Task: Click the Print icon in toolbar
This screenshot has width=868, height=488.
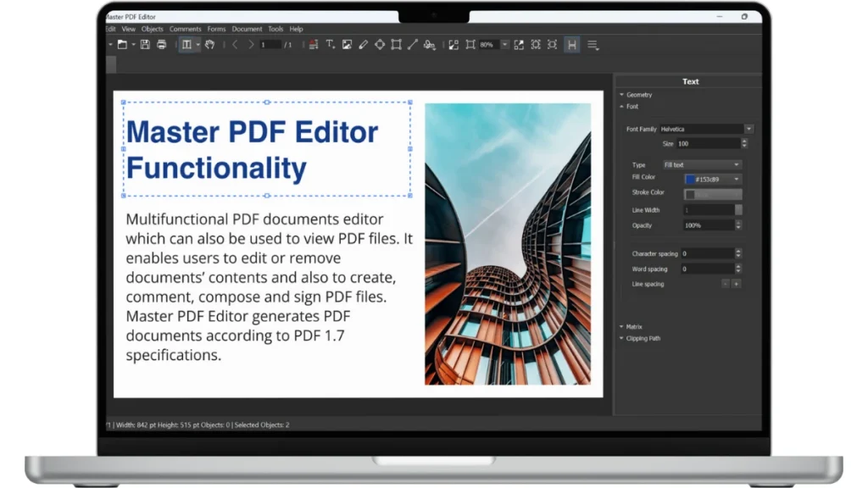Action: tap(161, 45)
